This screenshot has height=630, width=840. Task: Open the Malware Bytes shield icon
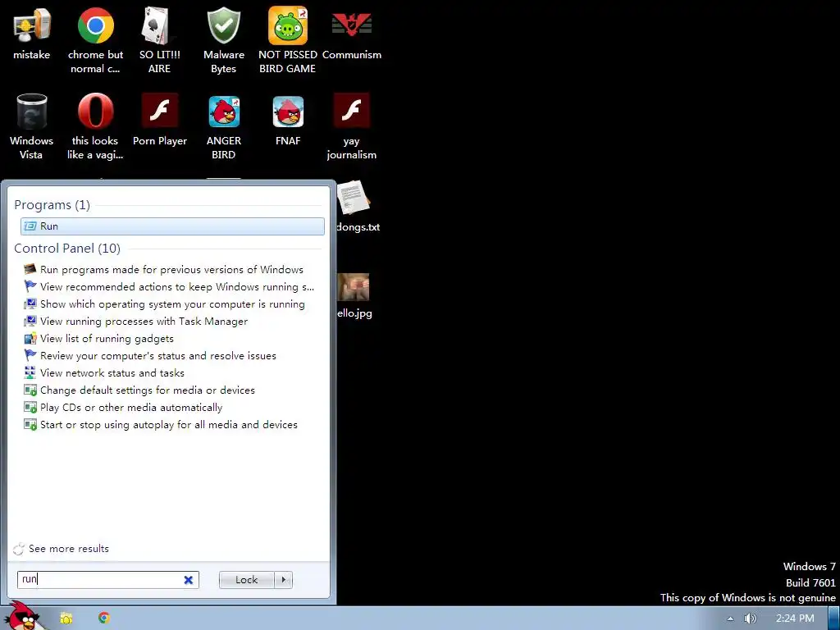pyautogui.click(x=223, y=25)
